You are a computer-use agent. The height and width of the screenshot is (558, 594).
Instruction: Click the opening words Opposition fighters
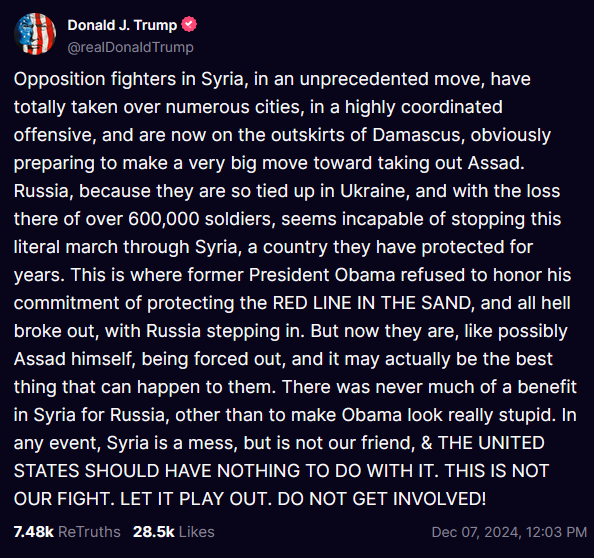(95, 80)
